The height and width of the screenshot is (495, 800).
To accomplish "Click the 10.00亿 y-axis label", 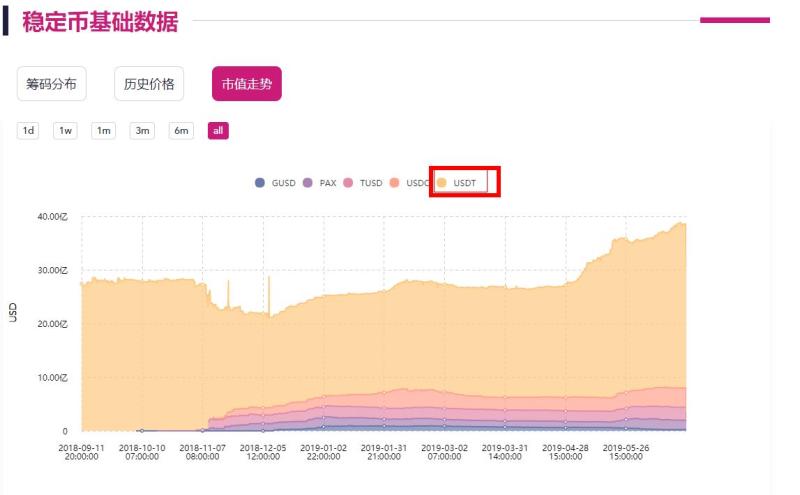I will pos(52,378).
